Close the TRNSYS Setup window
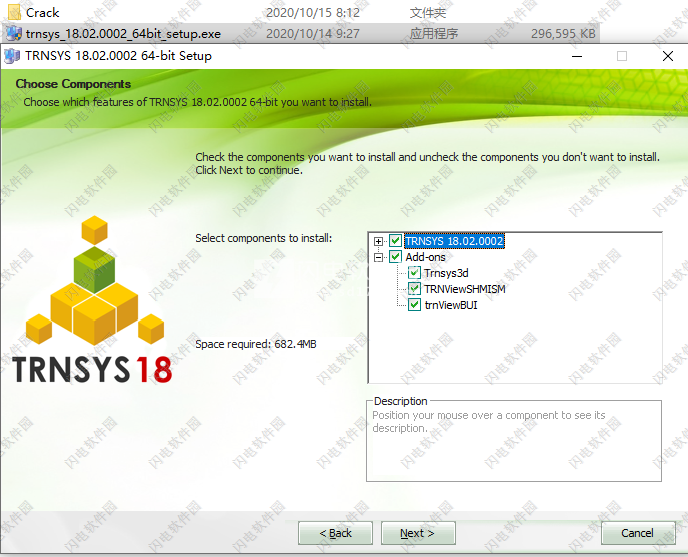Screen dimensions: 688x557 click(x=668, y=56)
